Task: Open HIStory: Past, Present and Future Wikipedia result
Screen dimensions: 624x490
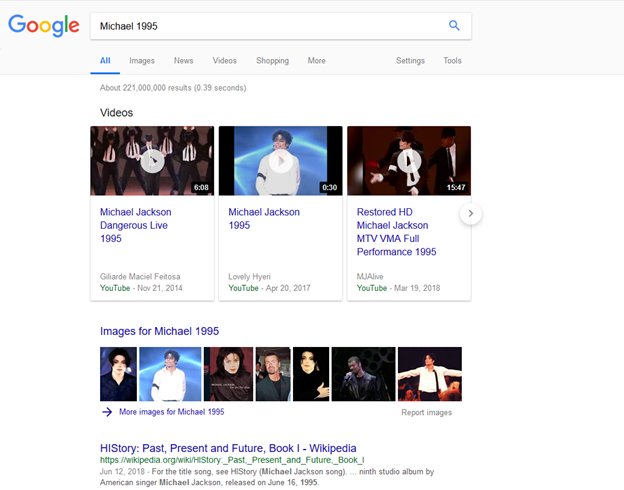Action: [228, 448]
